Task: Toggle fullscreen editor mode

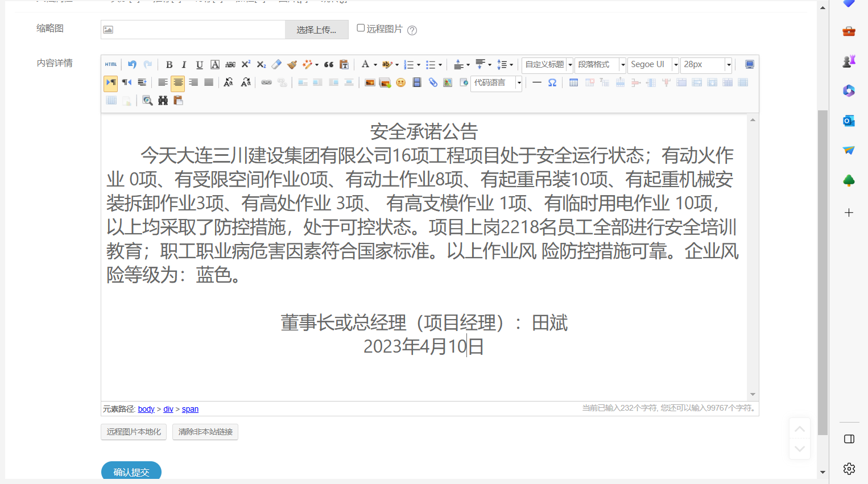Action: 750,64
